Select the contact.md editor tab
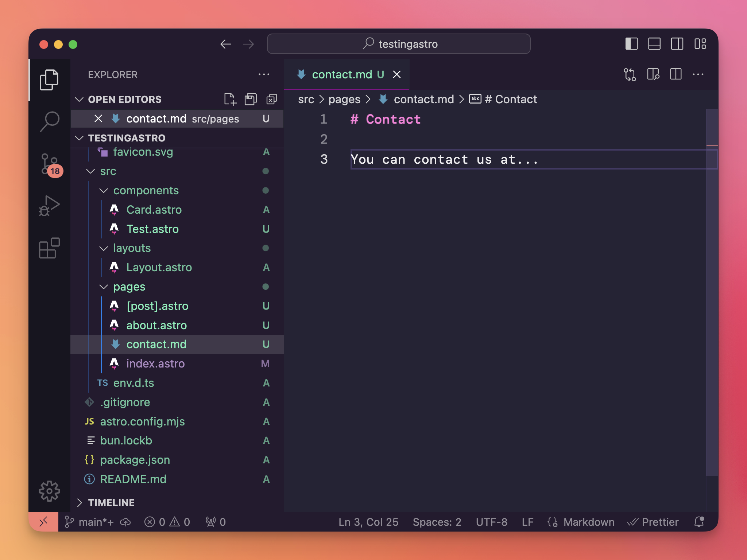The width and height of the screenshot is (747, 560). (341, 74)
